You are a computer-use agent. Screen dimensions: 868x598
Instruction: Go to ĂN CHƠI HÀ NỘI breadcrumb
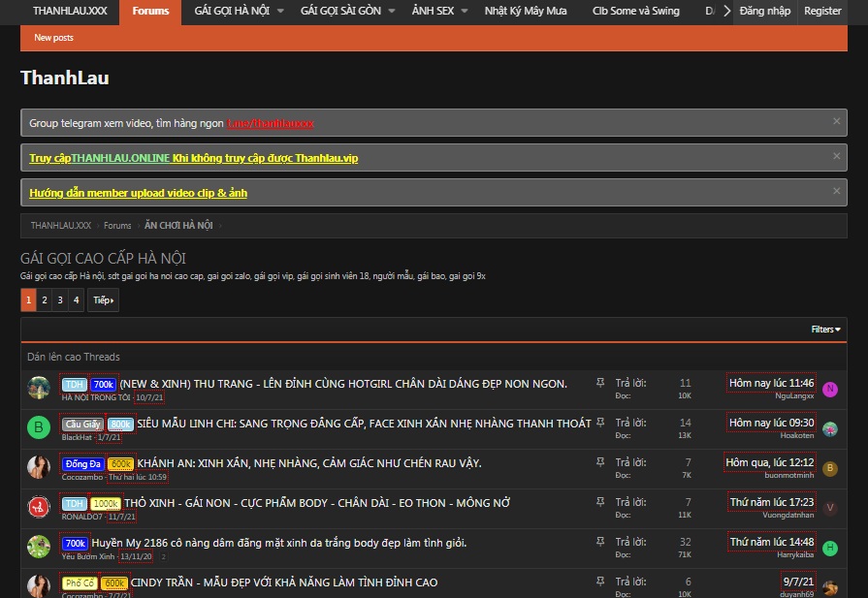point(178,226)
